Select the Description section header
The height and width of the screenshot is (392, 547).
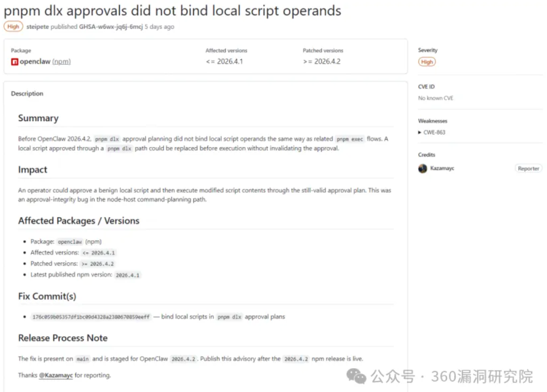[27, 93]
